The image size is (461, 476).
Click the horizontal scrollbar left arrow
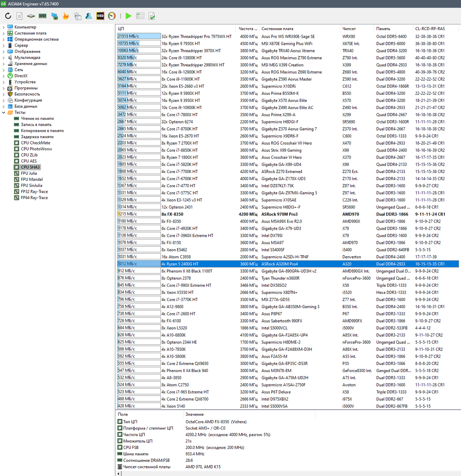coord(118,474)
